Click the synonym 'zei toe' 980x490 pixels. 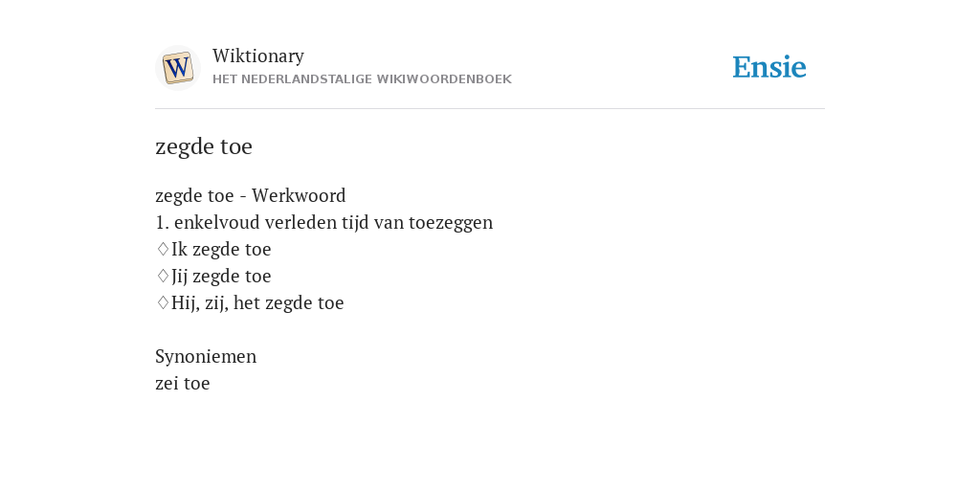tap(183, 383)
